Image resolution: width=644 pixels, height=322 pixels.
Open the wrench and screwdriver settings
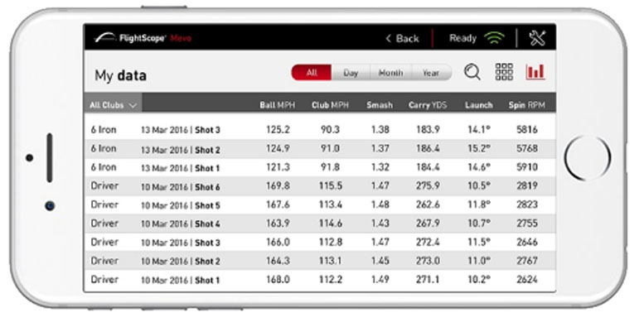pos(537,38)
